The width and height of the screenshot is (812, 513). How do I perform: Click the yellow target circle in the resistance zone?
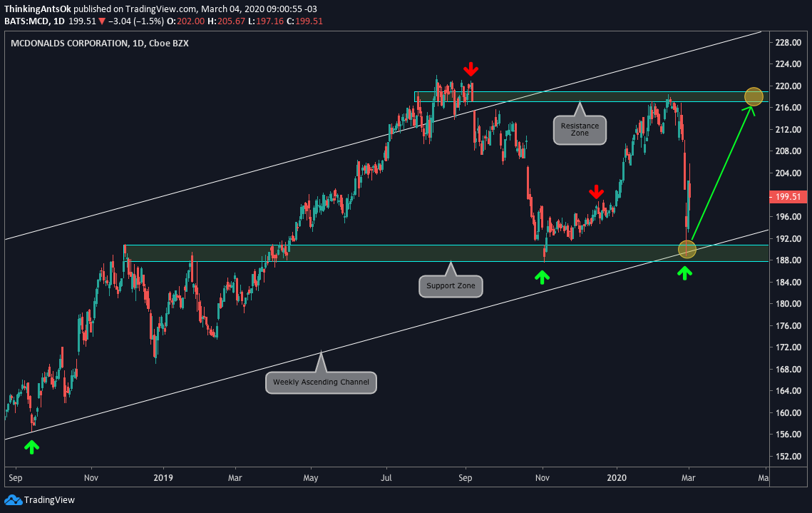point(754,96)
